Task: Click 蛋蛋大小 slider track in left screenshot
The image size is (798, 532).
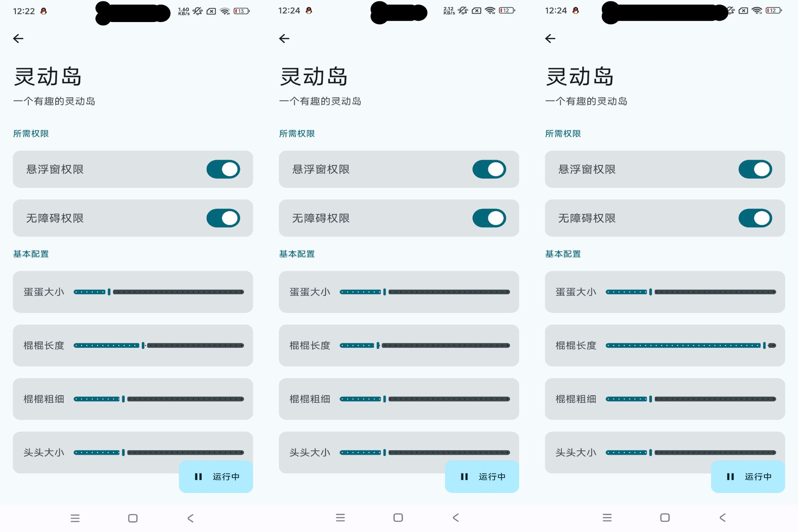Action: click(159, 292)
